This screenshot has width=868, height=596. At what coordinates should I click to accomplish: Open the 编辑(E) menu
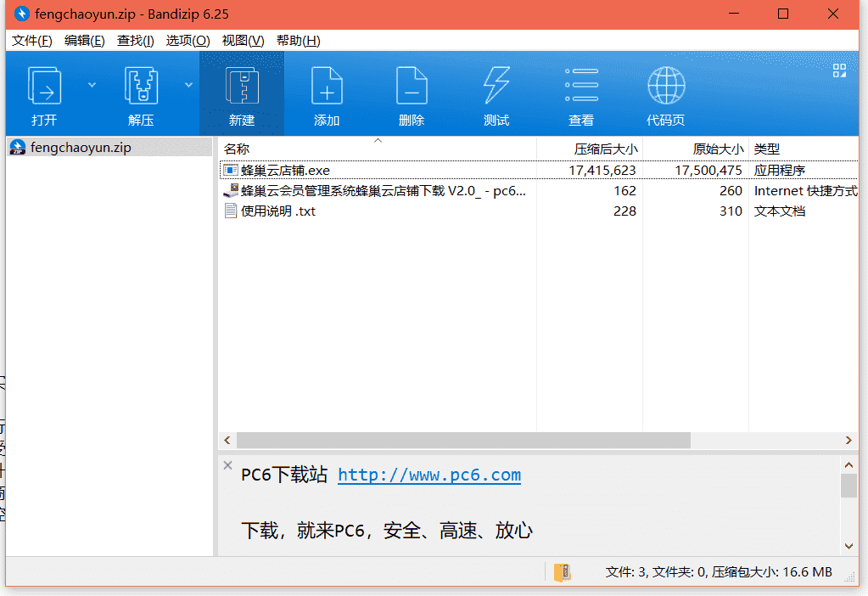[x=84, y=41]
